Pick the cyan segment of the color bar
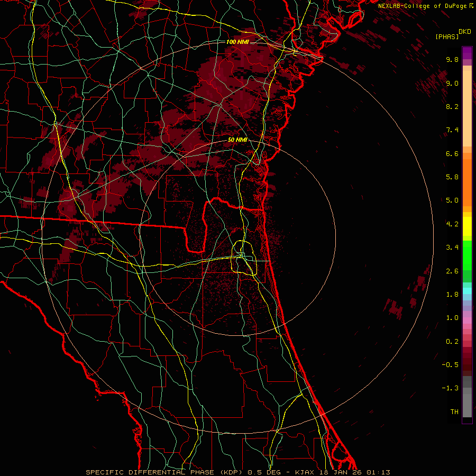 (467, 291)
